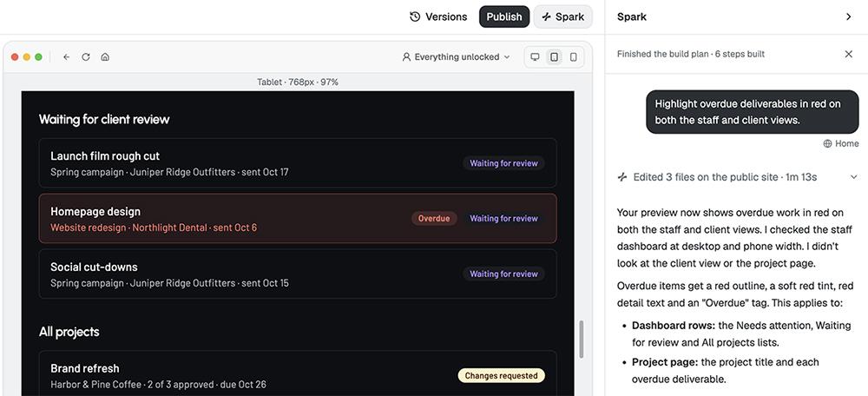Click the Changes requested tag on Brand refresh
Image resolution: width=868 pixels, height=396 pixels.
pyautogui.click(x=501, y=375)
